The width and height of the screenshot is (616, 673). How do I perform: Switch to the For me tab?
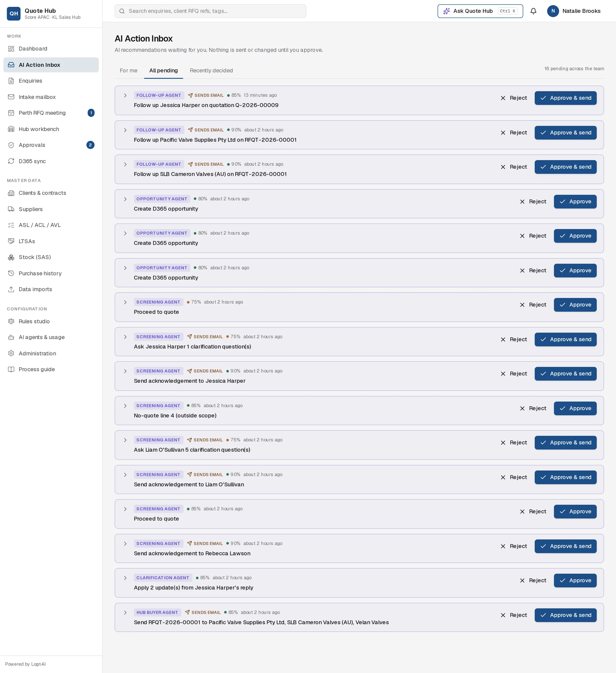coord(128,70)
